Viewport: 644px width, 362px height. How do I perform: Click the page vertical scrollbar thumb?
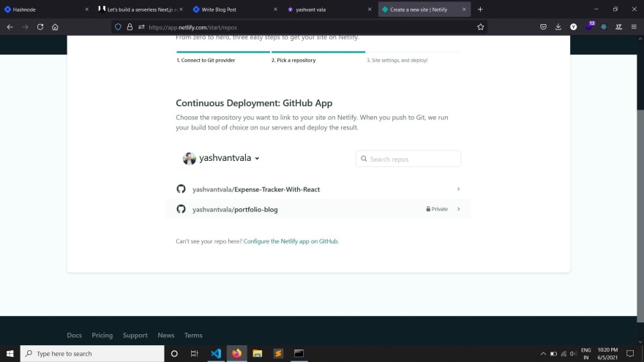pos(640,216)
